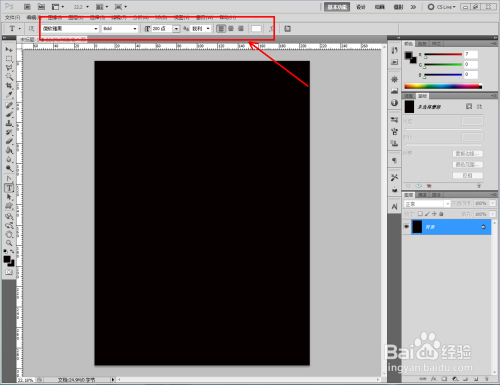500x385 pixels.
Task: Select the Zoom magnifier tool
Action: coord(9,243)
